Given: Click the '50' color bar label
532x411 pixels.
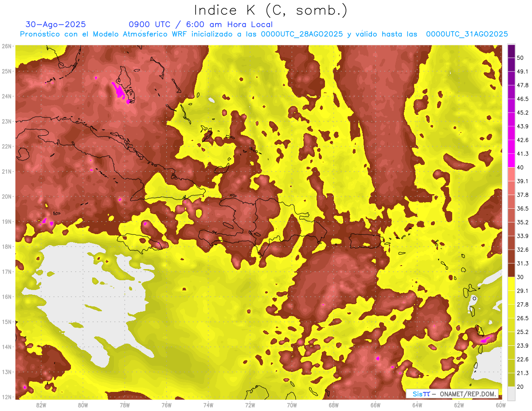Looking at the screenshot, I should coord(520,58).
